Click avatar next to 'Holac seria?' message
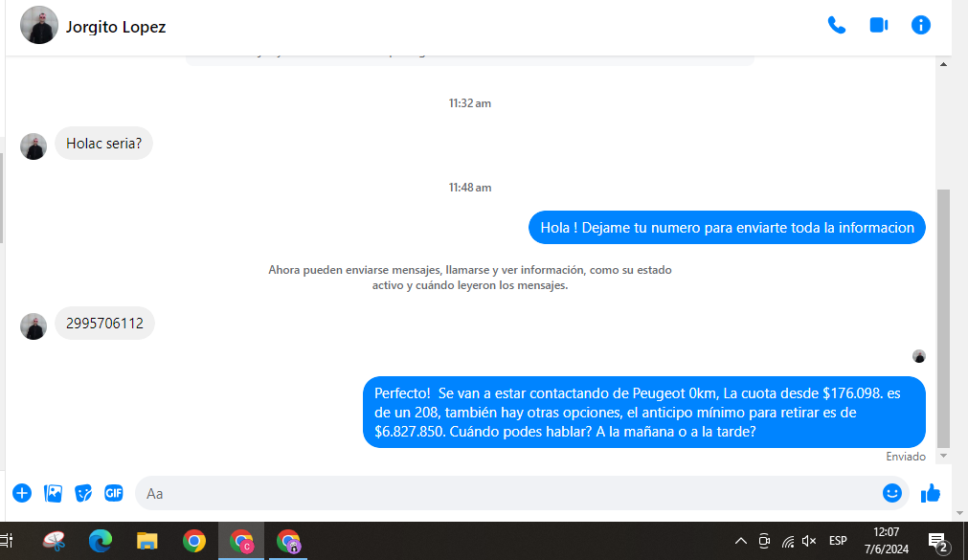The image size is (968, 560). (34, 146)
